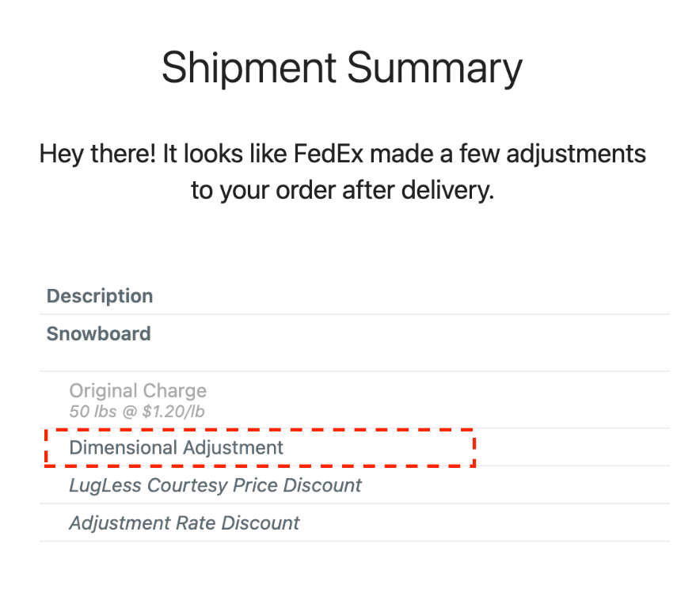Click the word FedEx in the message
Viewport: 700px width, 589px height.
(x=329, y=154)
